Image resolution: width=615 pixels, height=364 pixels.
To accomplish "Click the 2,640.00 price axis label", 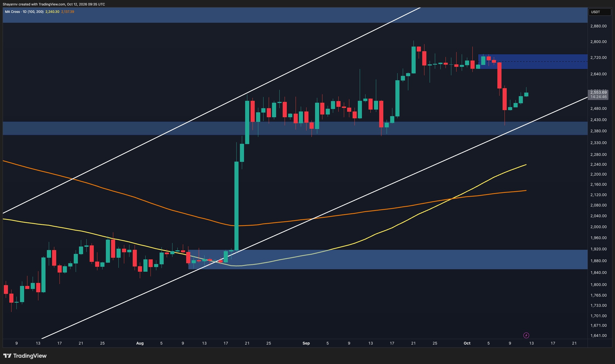I will tap(599, 74).
